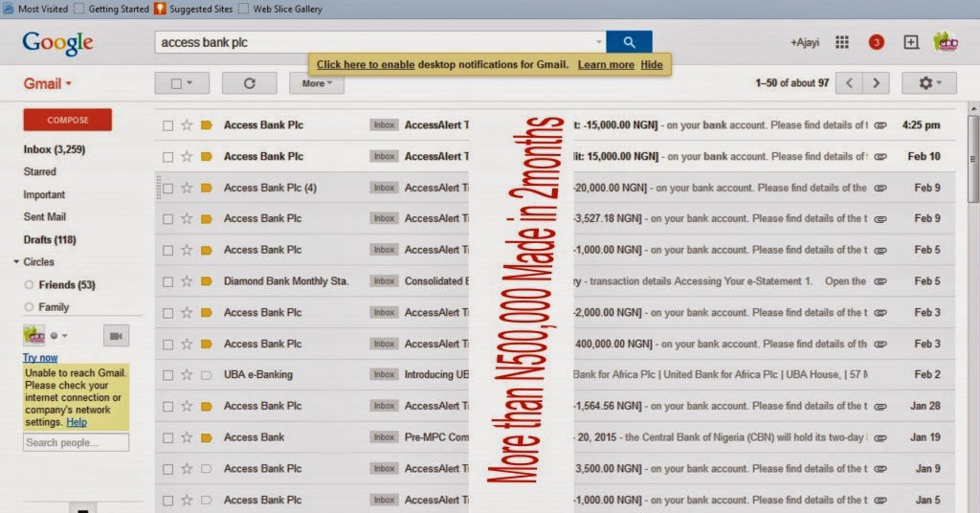The image size is (980, 513).
Task: Open the Settings gear menu
Action: [928, 83]
